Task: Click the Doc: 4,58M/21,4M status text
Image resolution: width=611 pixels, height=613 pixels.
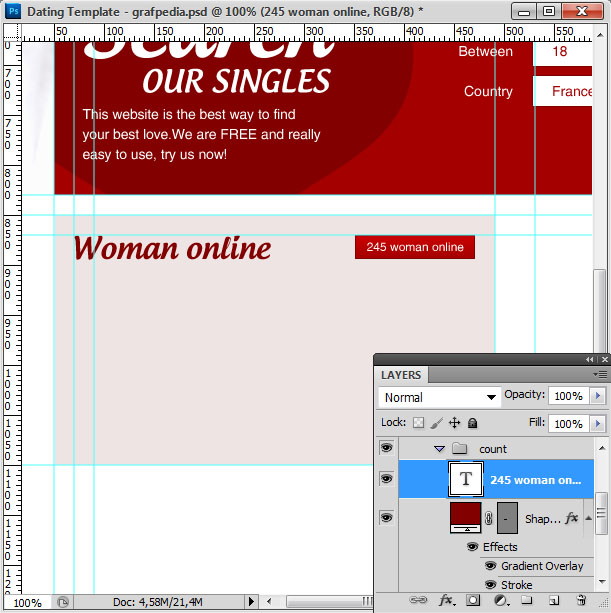Action: tap(158, 602)
